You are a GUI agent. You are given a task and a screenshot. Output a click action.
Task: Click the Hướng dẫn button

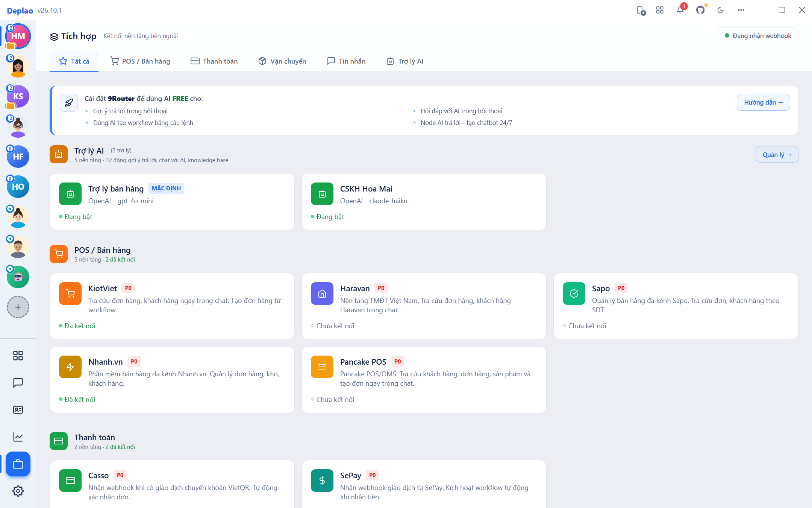(x=764, y=102)
